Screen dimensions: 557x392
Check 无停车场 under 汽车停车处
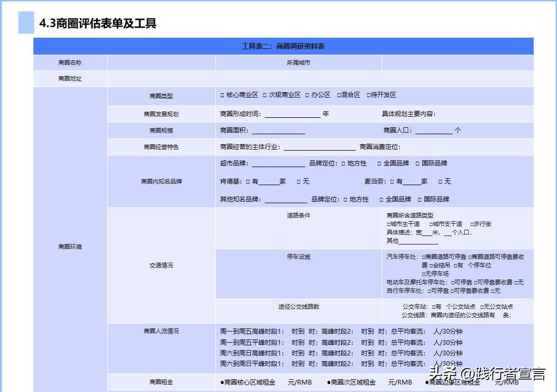(x=424, y=273)
